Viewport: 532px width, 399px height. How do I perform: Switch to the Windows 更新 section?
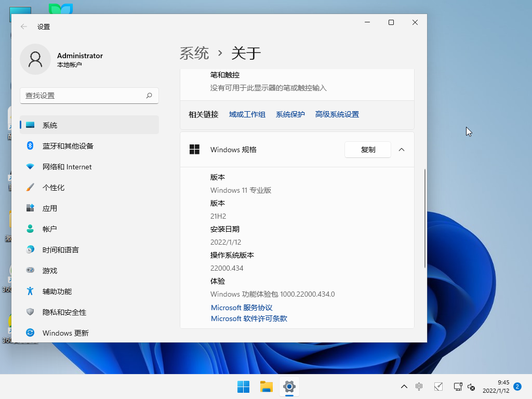[30, 332]
